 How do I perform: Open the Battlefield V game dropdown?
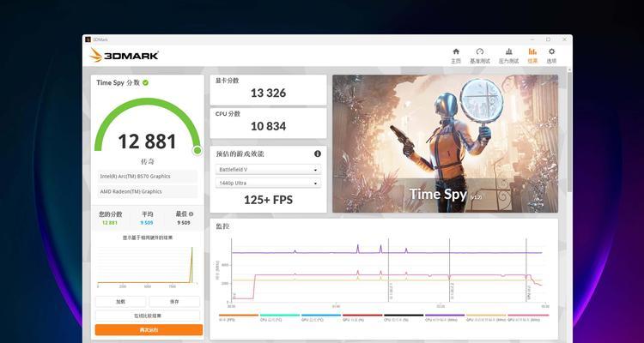click(x=268, y=170)
